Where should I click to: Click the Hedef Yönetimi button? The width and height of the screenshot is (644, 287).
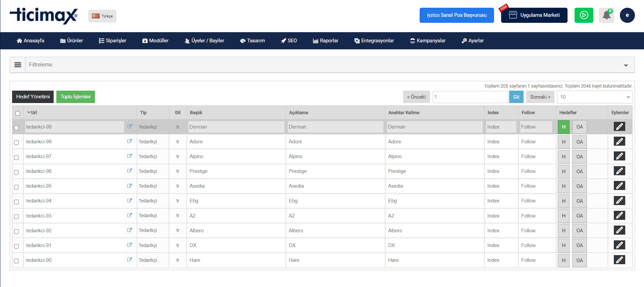click(x=33, y=97)
